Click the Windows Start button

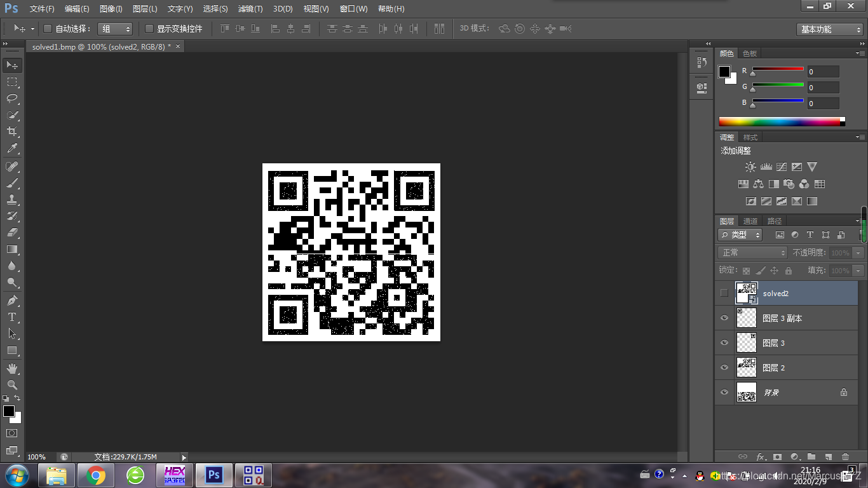coord(16,475)
